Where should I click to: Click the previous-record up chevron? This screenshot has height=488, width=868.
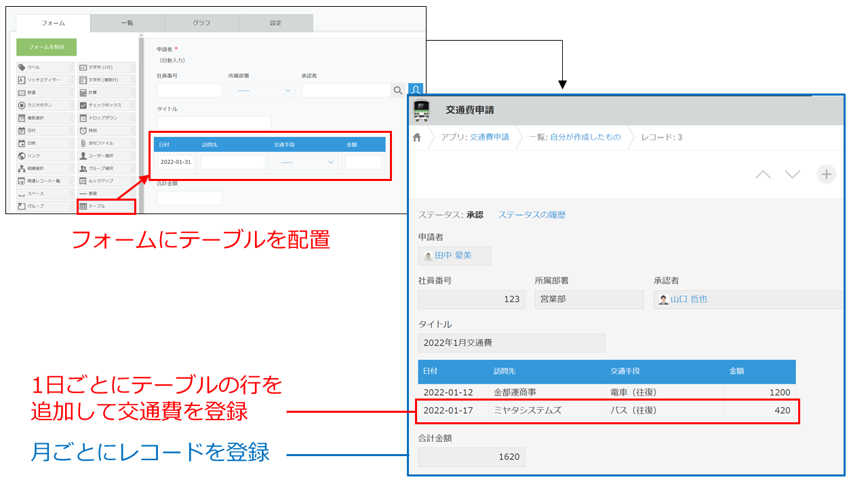763,174
